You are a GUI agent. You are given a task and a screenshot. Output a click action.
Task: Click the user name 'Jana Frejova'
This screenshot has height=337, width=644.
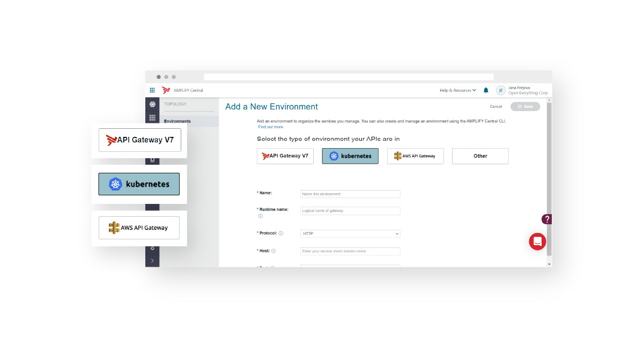coord(519,87)
